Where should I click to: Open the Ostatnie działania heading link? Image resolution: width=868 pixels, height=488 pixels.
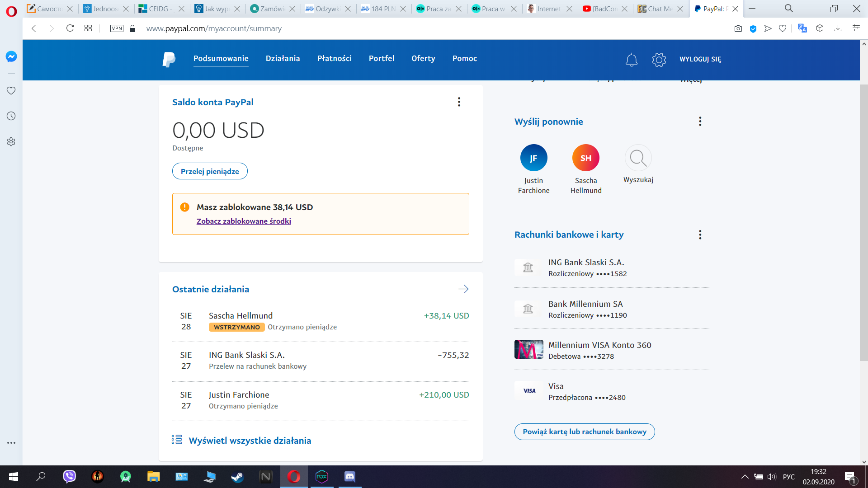(x=211, y=289)
